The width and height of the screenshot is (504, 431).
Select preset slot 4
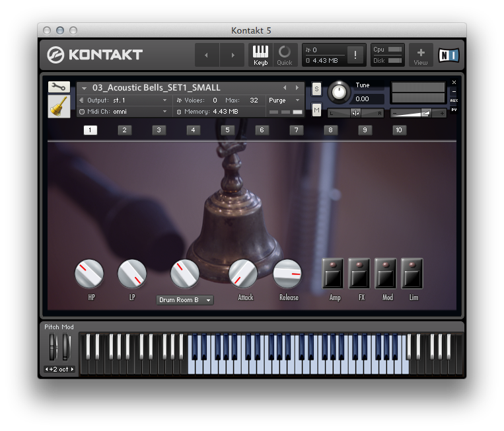point(193,130)
